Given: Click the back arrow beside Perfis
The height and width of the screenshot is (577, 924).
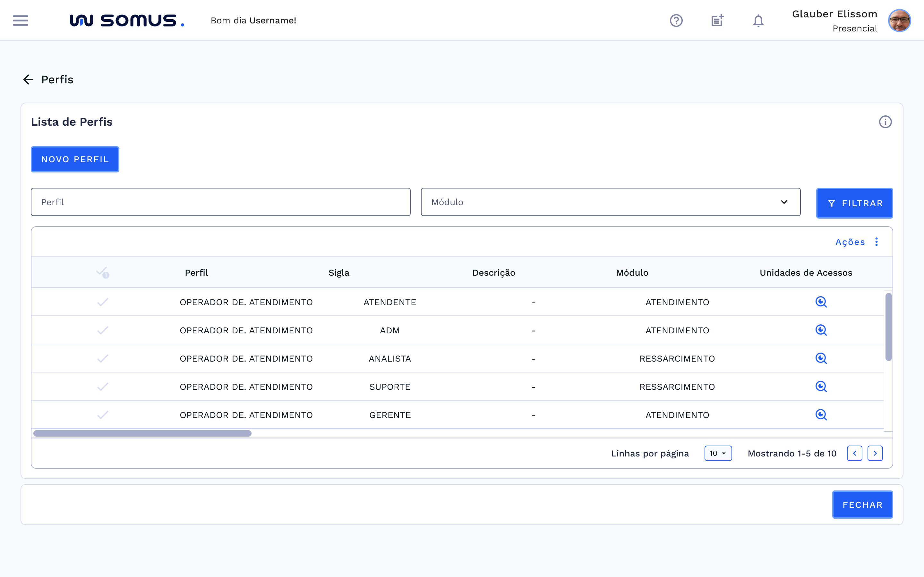Looking at the screenshot, I should pos(28,79).
